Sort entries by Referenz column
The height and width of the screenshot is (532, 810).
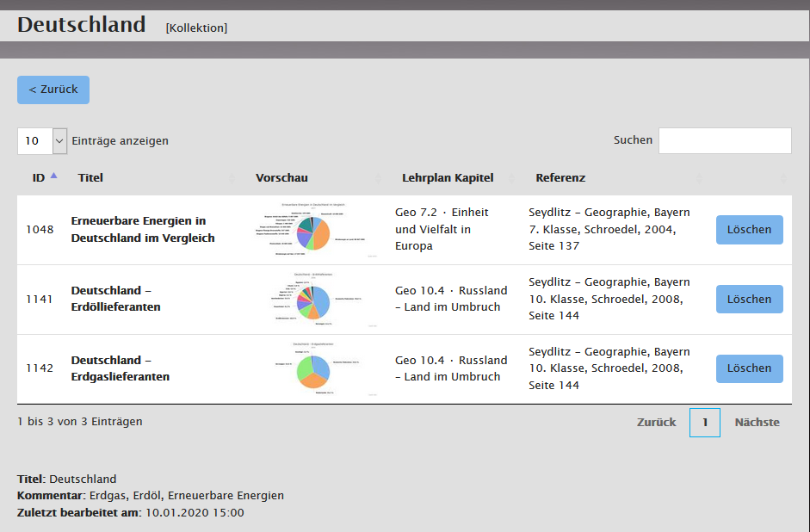coord(560,178)
